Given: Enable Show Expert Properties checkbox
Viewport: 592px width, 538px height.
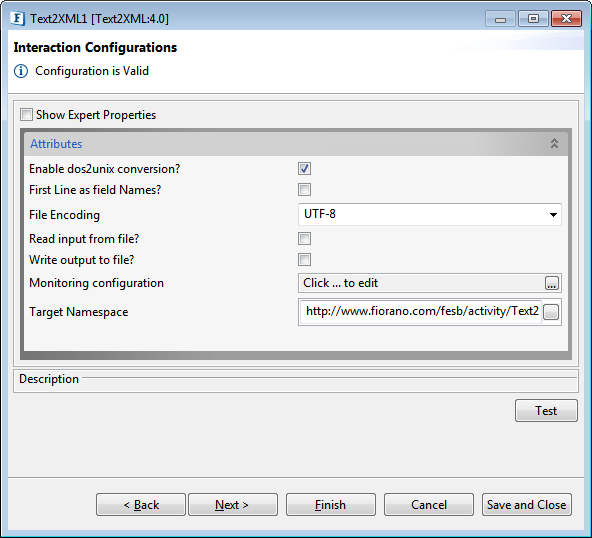Looking at the screenshot, I should [26, 115].
